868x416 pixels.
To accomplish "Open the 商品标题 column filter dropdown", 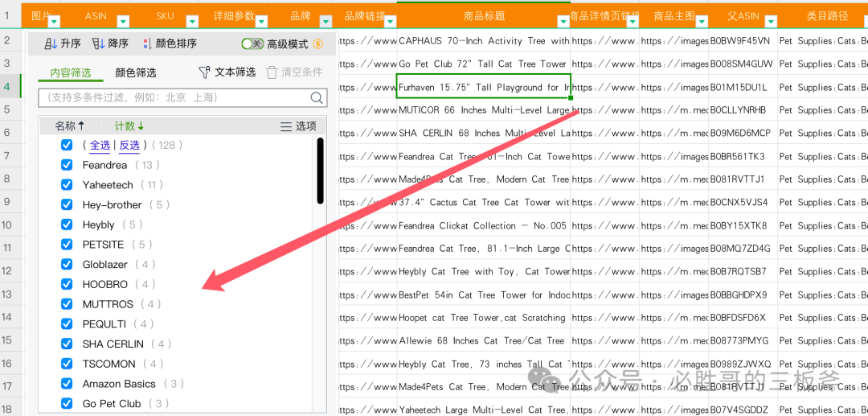I will [x=564, y=23].
